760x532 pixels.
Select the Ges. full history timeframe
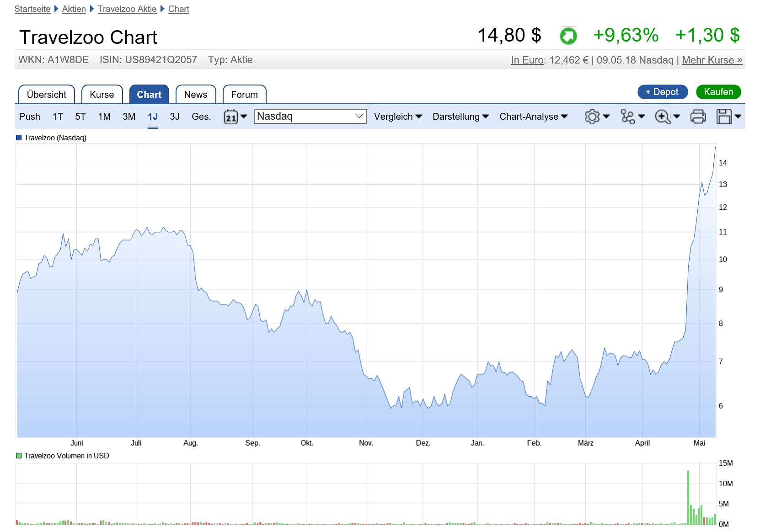tap(201, 117)
